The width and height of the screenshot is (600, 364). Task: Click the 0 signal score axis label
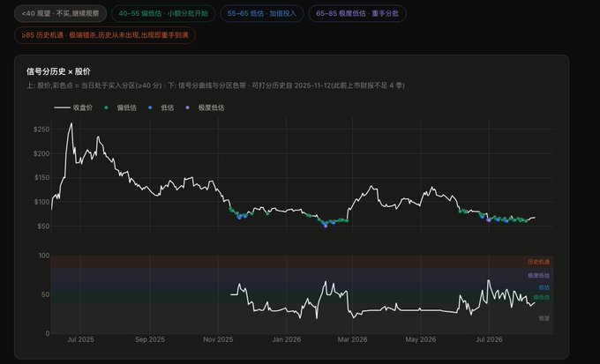[x=48, y=333]
